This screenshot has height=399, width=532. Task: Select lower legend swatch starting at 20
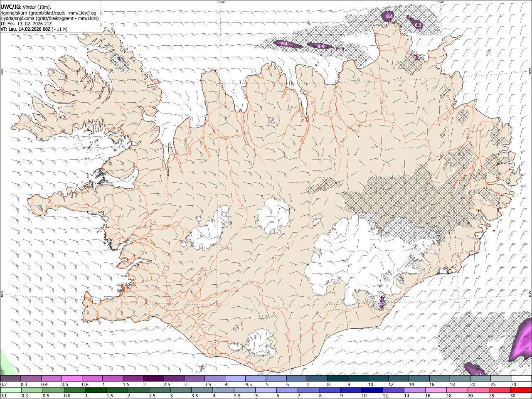tap(478, 390)
